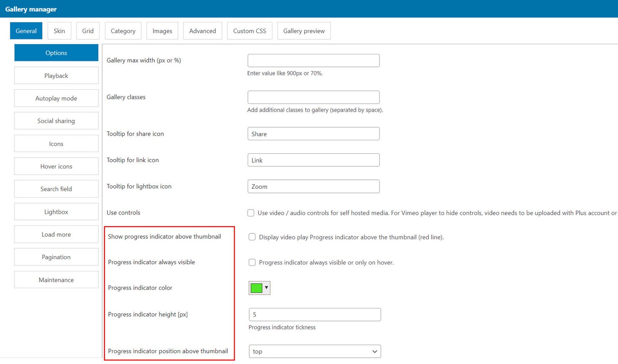The width and height of the screenshot is (618, 364).
Task: Open the Grid tab
Action: [88, 31]
